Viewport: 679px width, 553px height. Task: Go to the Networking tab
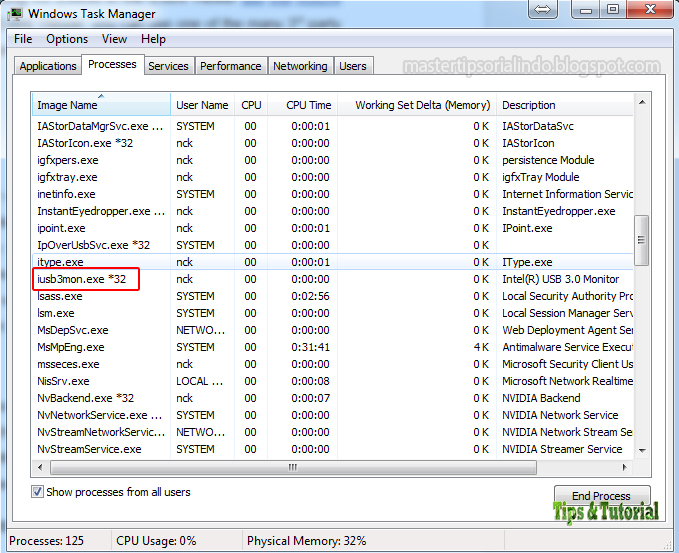coord(300,66)
